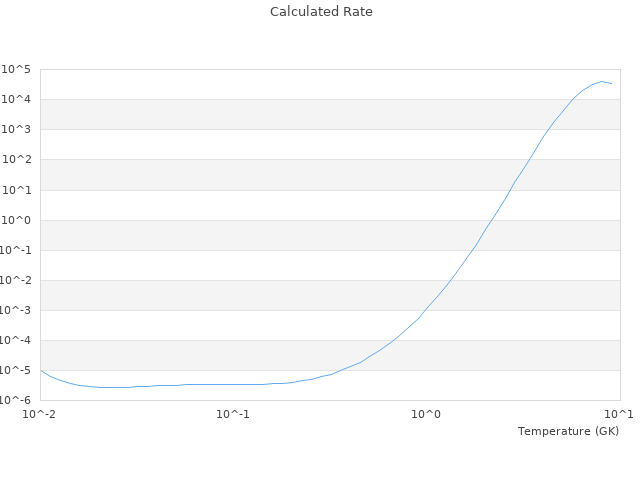Select the 10^1 label on the x-axis
Image resolution: width=640 pixels, height=480 pixels.
point(619,414)
